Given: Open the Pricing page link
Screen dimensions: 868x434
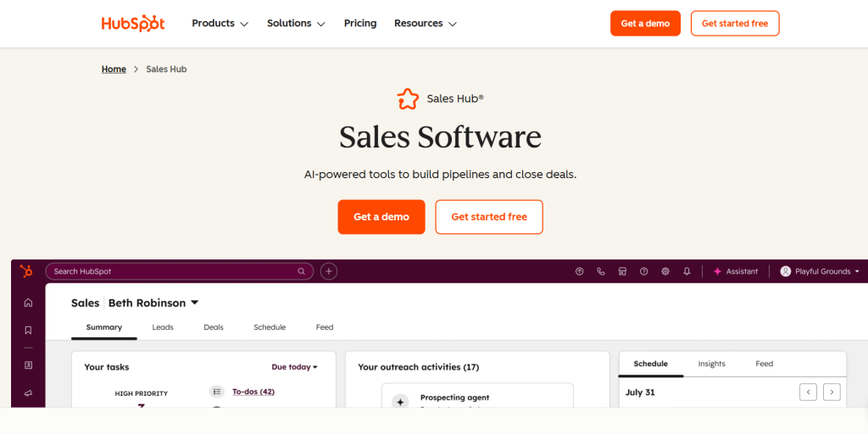Looking at the screenshot, I should click(360, 23).
